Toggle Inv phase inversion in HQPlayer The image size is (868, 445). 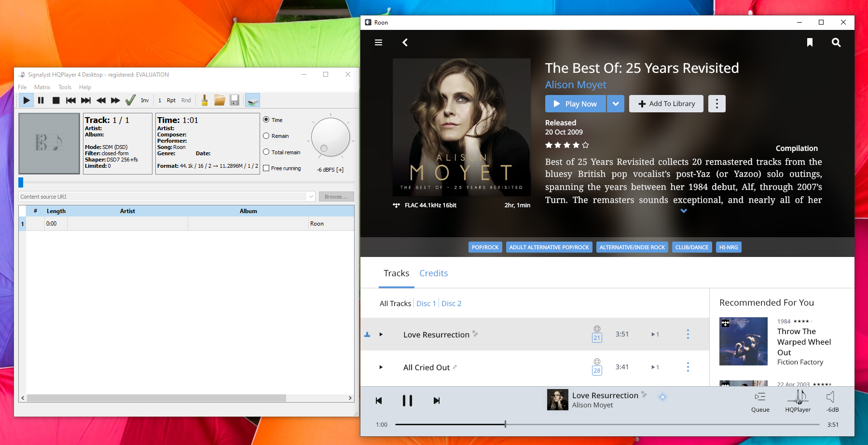[x=145, y=100]
